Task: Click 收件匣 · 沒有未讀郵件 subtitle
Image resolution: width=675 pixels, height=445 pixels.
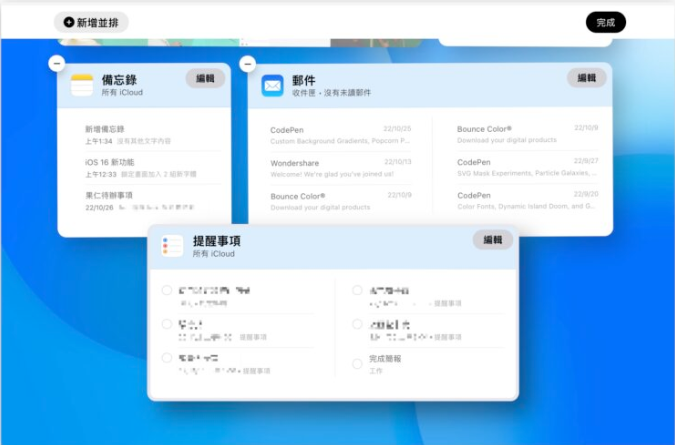Action: (331, 93)
